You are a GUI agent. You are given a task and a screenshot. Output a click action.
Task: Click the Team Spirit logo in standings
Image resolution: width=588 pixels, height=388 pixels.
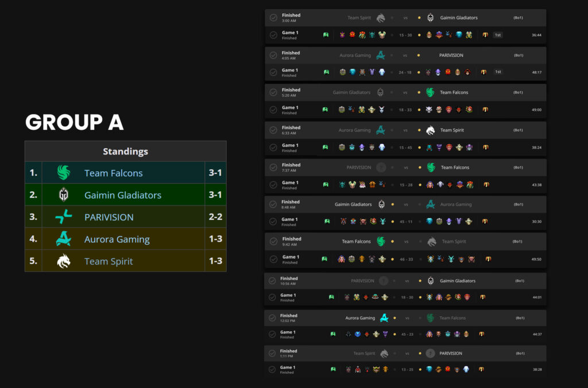pyautogui.click(x=64, y=261)
